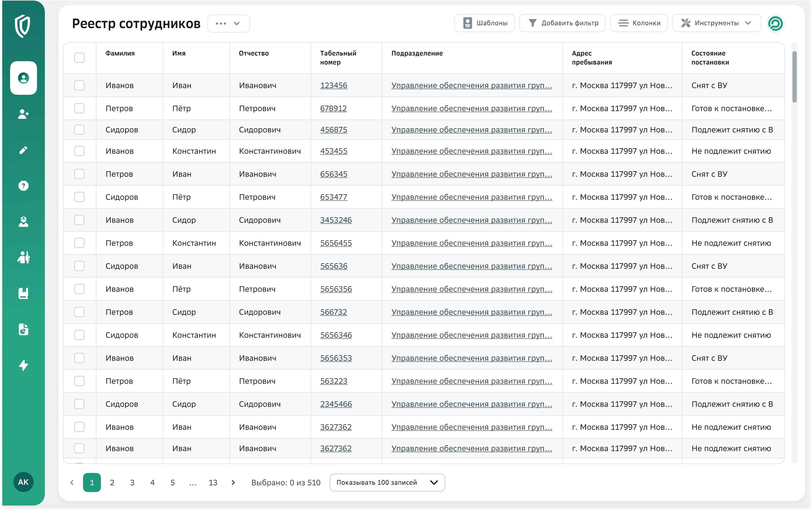This screenshot has width=812, height=510.
Task: Go to page 3 in pagination
Action: tap(132, 482)
